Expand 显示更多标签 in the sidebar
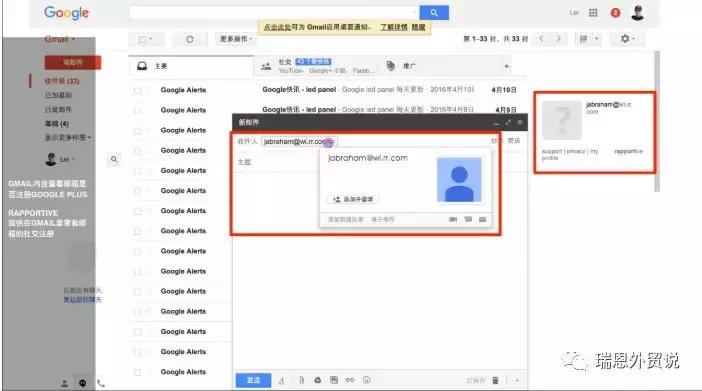 pyautogui.click(x=68, y=137)
